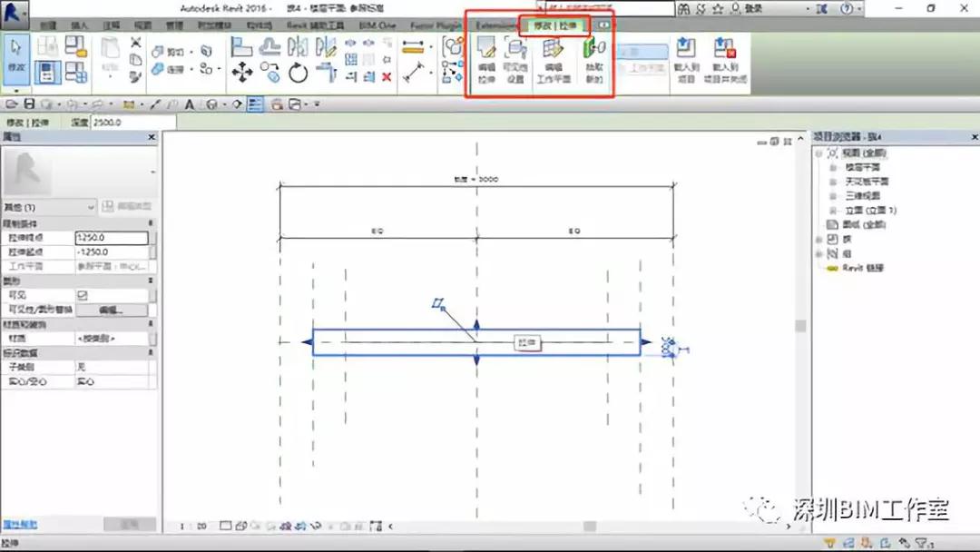Expand the Groups tree node in browser
The image size is (980, 552).
click(x=818, y=253)
